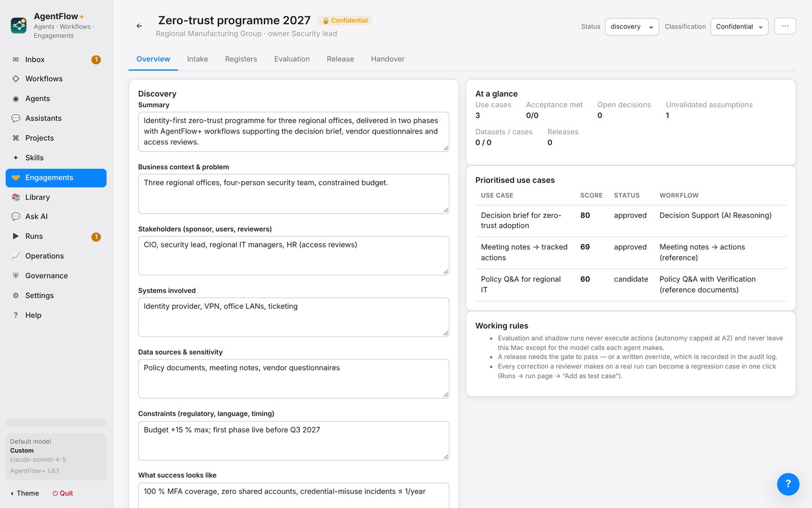The height and width of the screenshot is (508, 812).
Task: Open the Status discovery dropdown
Action: click(632, 27)
